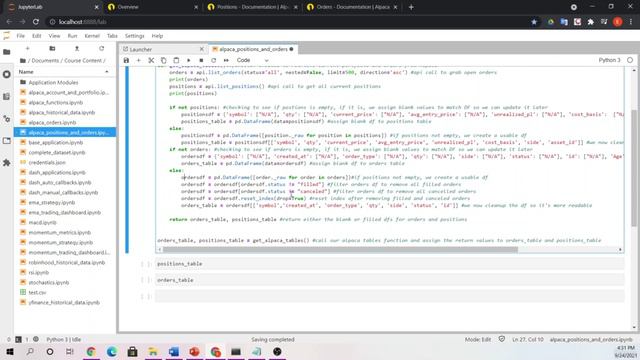Save the notebook with the disk icon
This screenshot has height=360, width=640.
(126, 60)
